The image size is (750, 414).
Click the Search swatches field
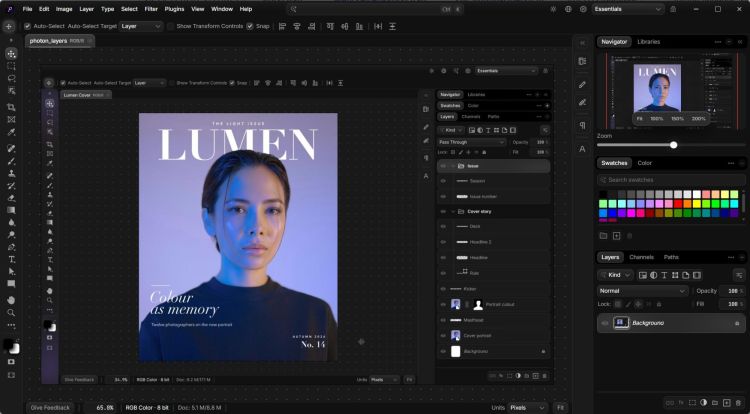pyautogui.click(x=671, y=180)
